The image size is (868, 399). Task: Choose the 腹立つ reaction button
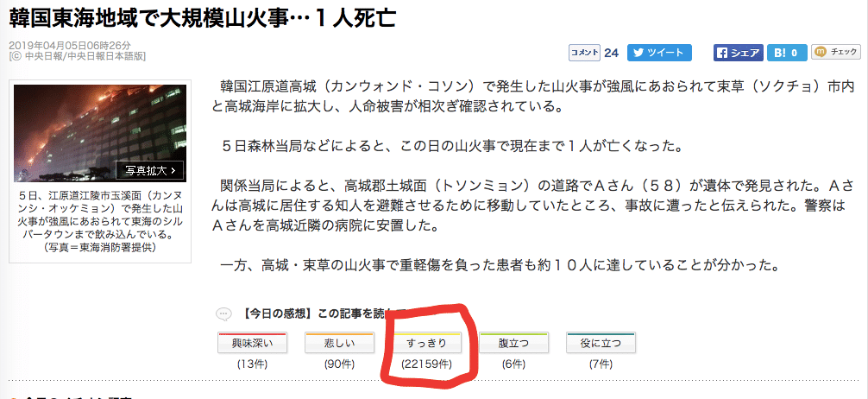pos(513,343)
